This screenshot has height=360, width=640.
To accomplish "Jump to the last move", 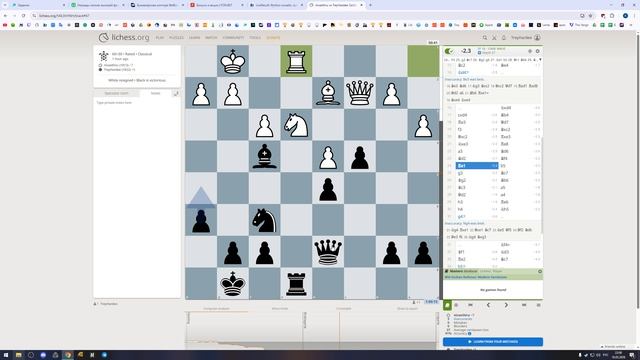I will coord(524,305).
